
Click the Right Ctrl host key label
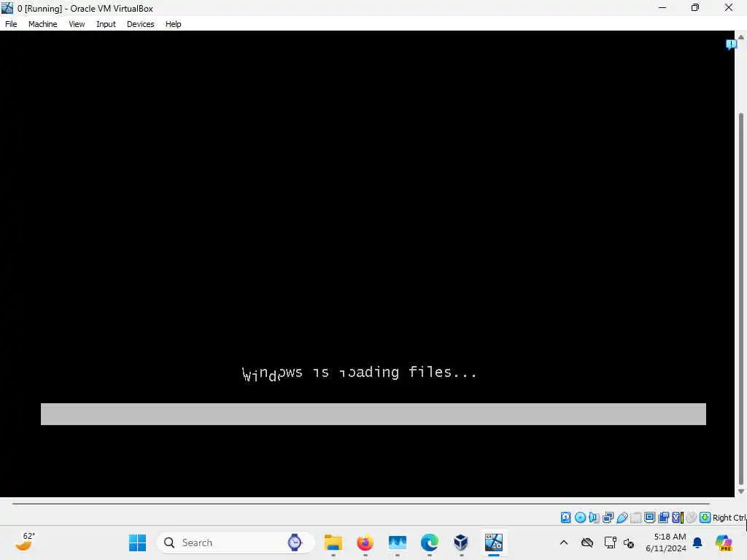point(729,518)
